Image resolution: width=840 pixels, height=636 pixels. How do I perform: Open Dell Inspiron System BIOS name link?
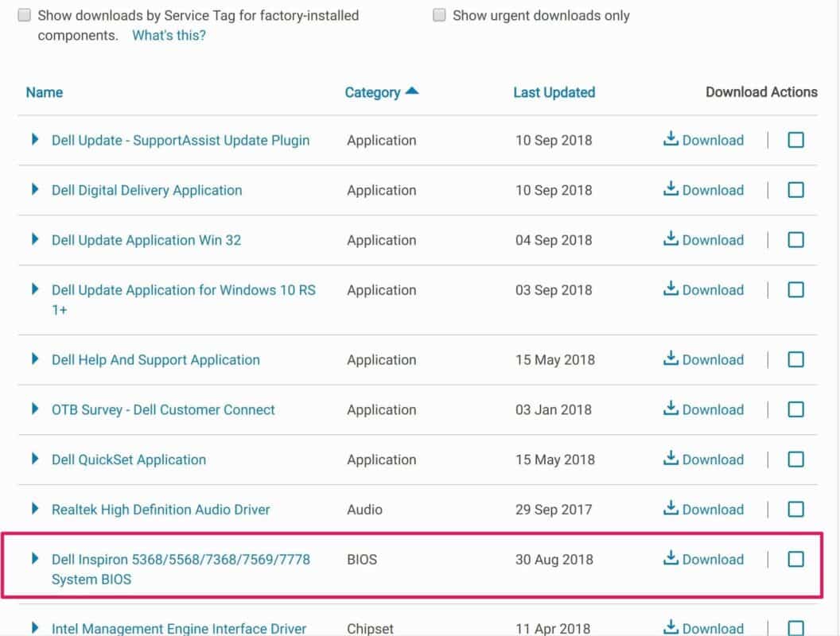(x=181, y=569)
